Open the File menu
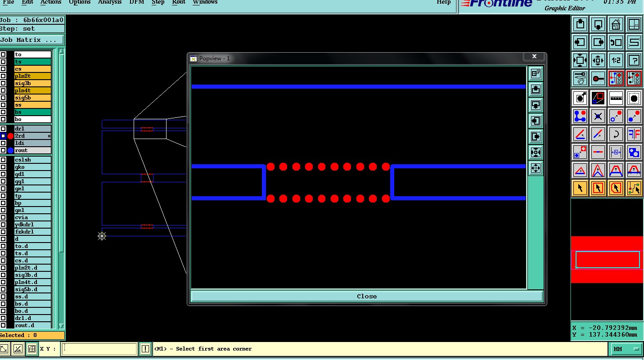This screenshot has height=360, width=644. tap(9, 2)
